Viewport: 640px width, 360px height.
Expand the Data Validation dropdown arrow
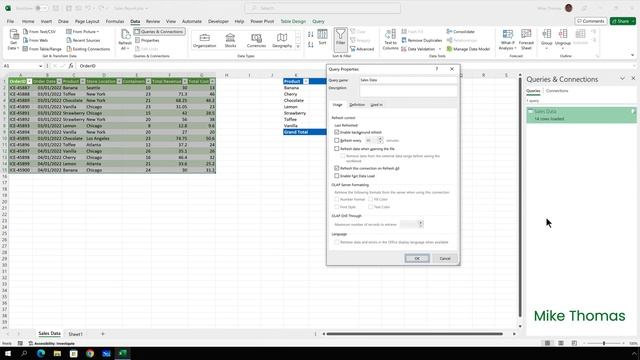440,49
